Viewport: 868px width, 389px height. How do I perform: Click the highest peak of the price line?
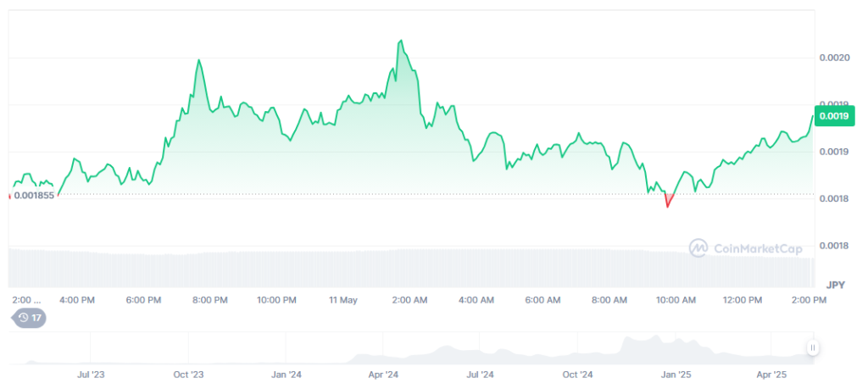pos(400,41)
